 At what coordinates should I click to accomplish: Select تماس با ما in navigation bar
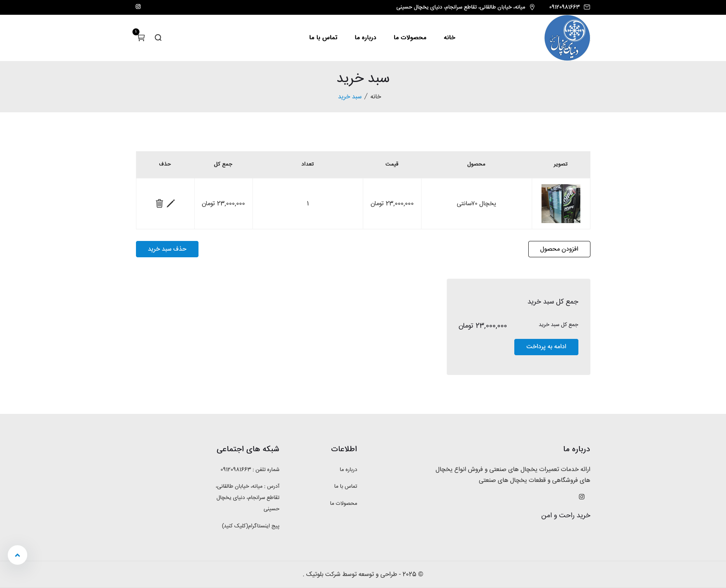[x=323, y=37]
